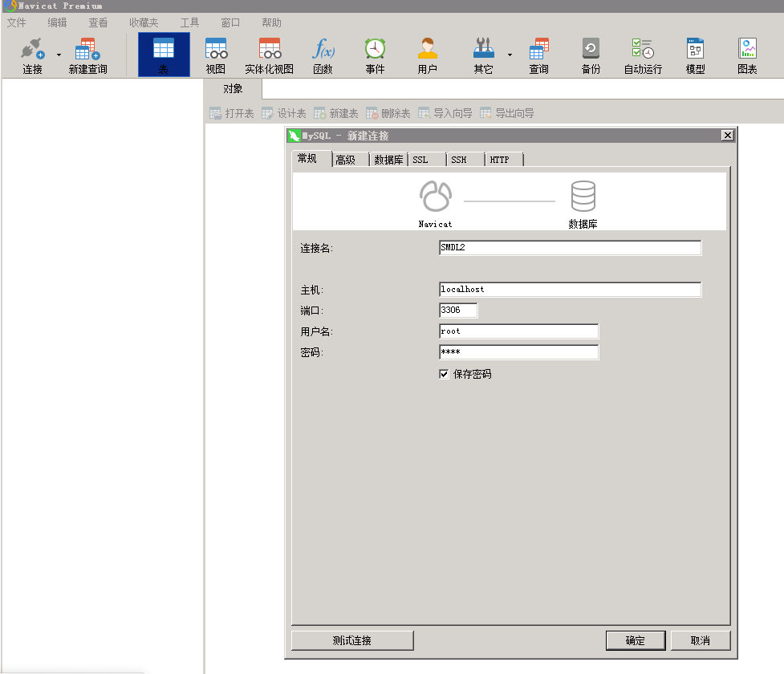Open the 文件 menu

(x=17, y=22)
